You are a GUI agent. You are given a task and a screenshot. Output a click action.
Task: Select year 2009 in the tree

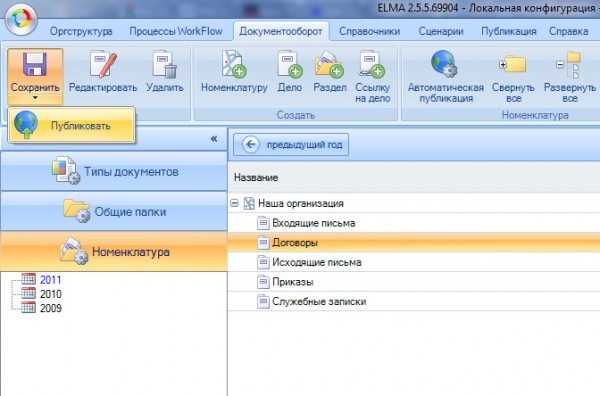(51, 308)
